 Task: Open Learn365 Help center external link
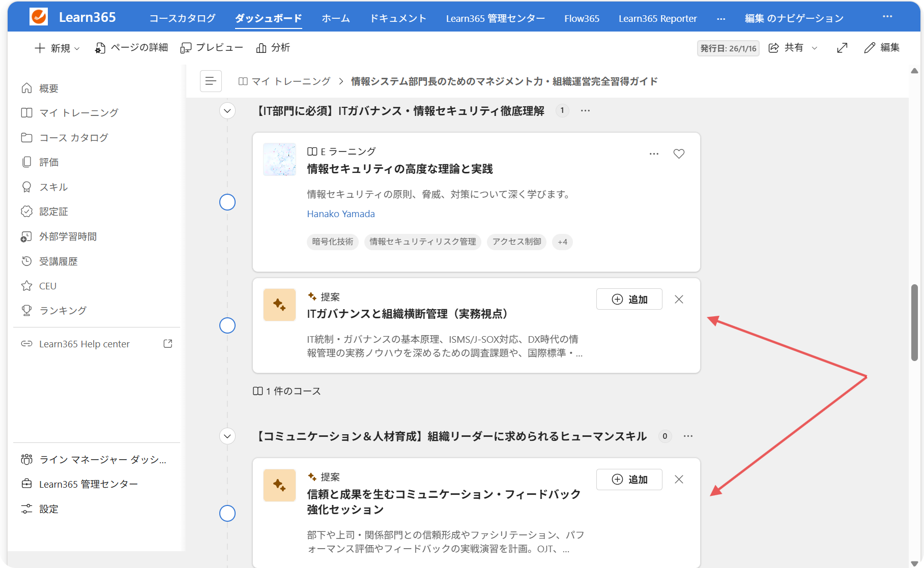click(97, 344)
